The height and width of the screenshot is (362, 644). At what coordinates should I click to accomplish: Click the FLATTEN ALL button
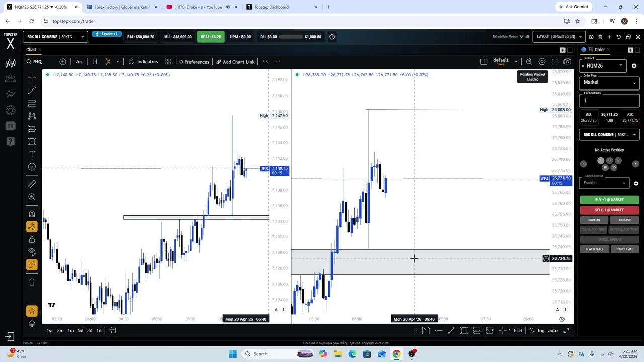click(x=594, y=249)
